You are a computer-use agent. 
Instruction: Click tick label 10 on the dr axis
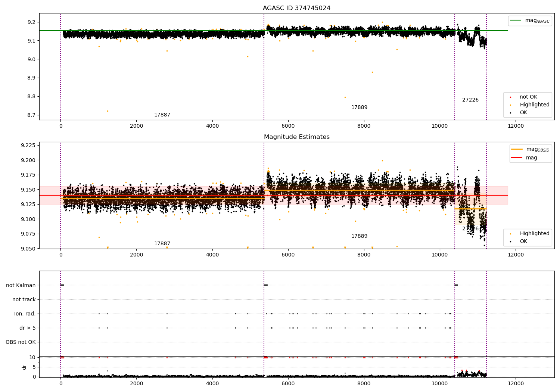(32, 358)
